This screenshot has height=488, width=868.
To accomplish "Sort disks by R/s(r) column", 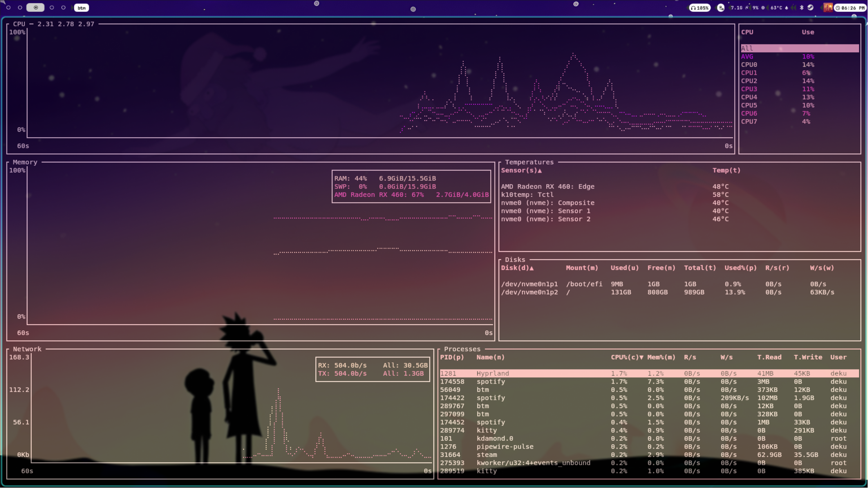I will [777, 268].
